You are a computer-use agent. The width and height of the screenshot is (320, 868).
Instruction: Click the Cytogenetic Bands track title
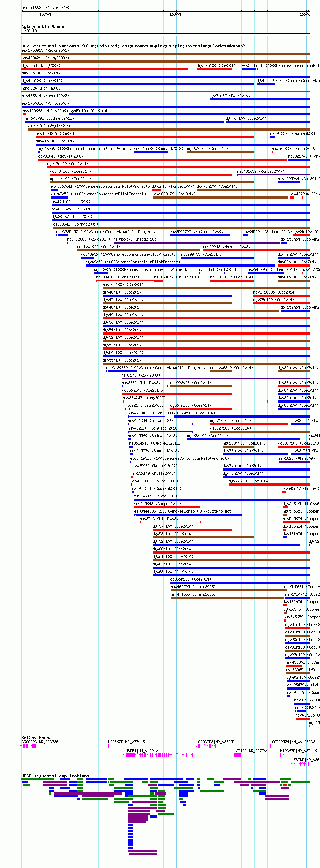pyautogui.click(x=43, y=27)
